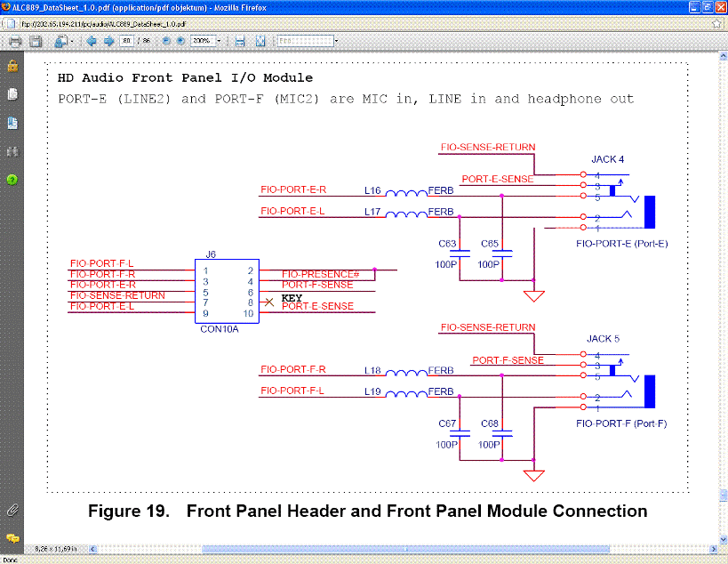
Task: Click the Firefox icon in title bar
Action: [6, 7]
